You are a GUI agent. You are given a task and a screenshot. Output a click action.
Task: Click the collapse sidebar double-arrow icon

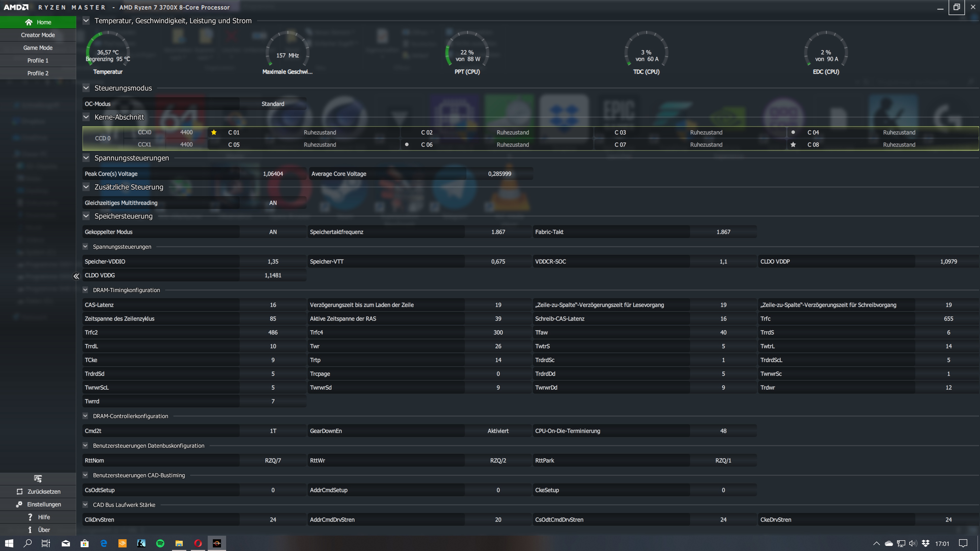76,277
